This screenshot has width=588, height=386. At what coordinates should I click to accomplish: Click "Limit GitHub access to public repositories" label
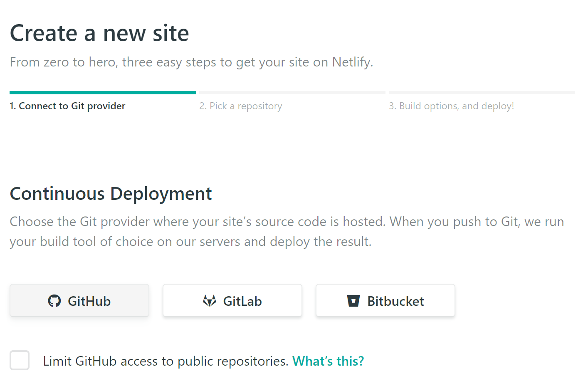click(166, 361)
